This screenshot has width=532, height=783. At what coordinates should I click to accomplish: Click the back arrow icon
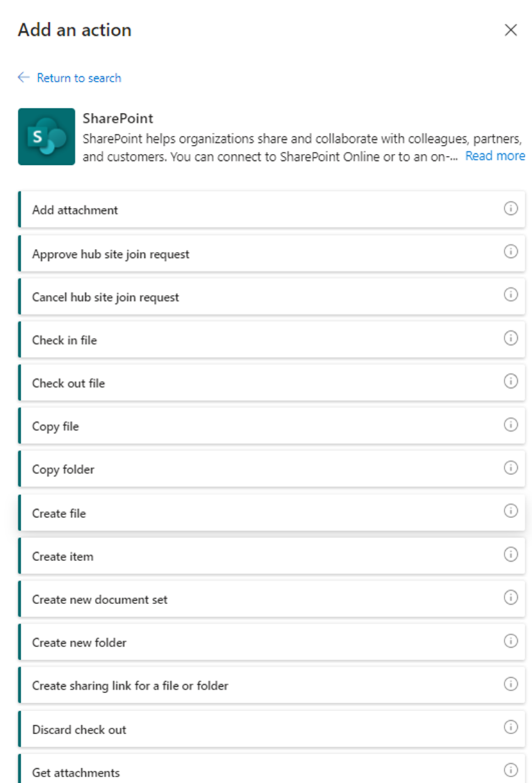click(x=24, y=78)
